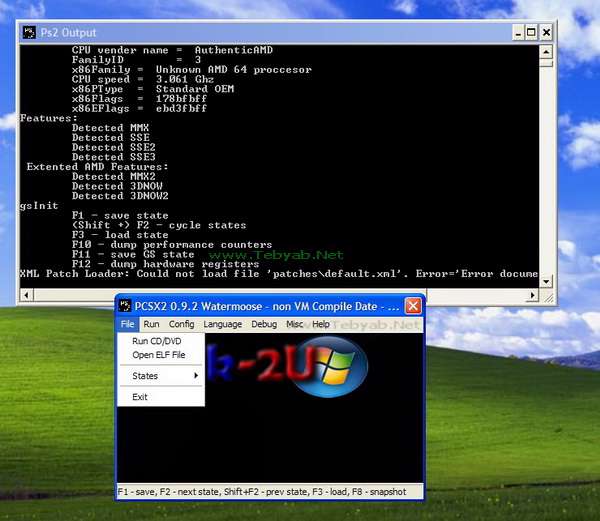Click the PCSX2 status bar shortcut text
This screenshot has width=600, height=521.
pos(262,492)
